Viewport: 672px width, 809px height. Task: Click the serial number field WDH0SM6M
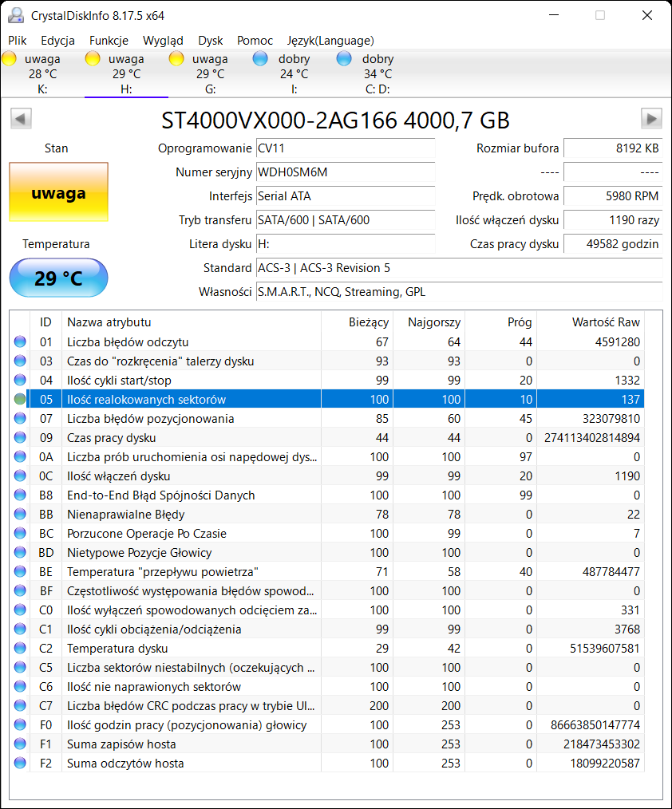pyautogui.click(x=345, y=172)
